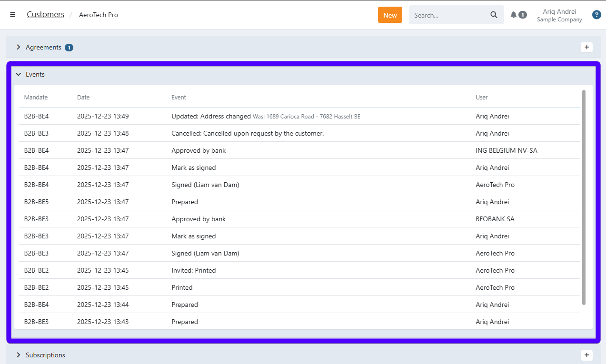Go back to Customers breadcrumb
Screen dimensions: 606x364
tap(45, 15)
